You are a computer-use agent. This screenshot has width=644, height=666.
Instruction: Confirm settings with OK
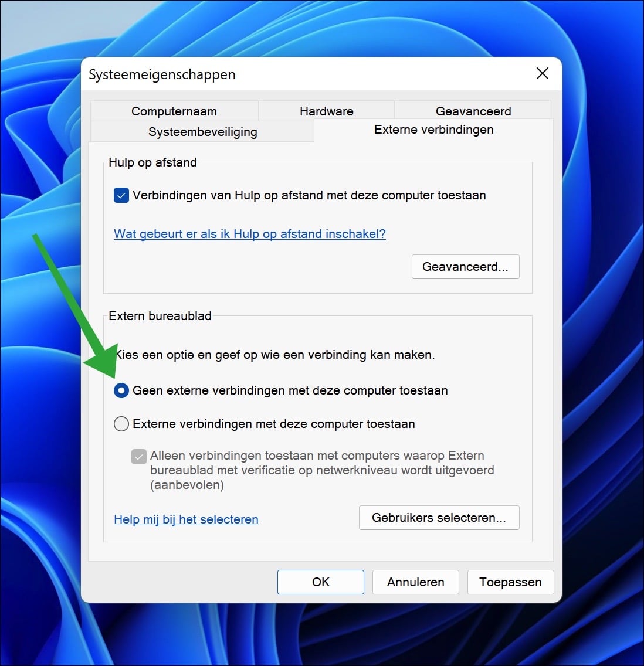(x=320, y=582)
